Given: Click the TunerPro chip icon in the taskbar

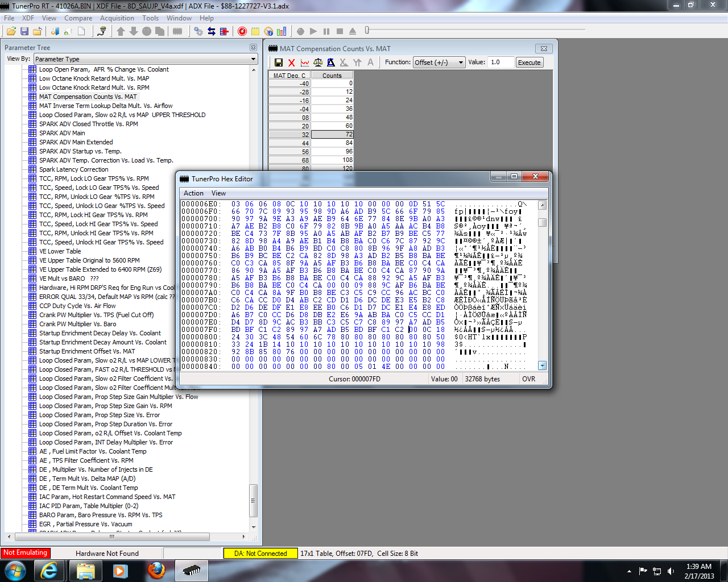Looking at the screenshot, I should click(x=192, y=571).
